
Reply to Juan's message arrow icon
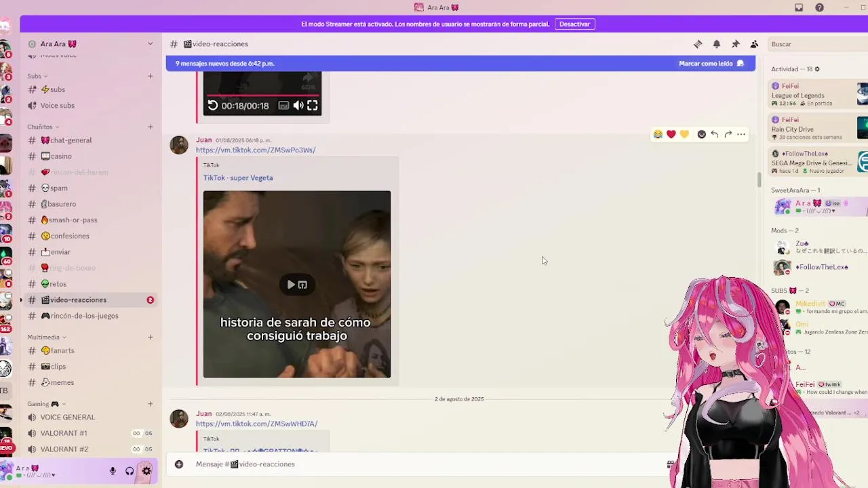[x=715, y=134]
